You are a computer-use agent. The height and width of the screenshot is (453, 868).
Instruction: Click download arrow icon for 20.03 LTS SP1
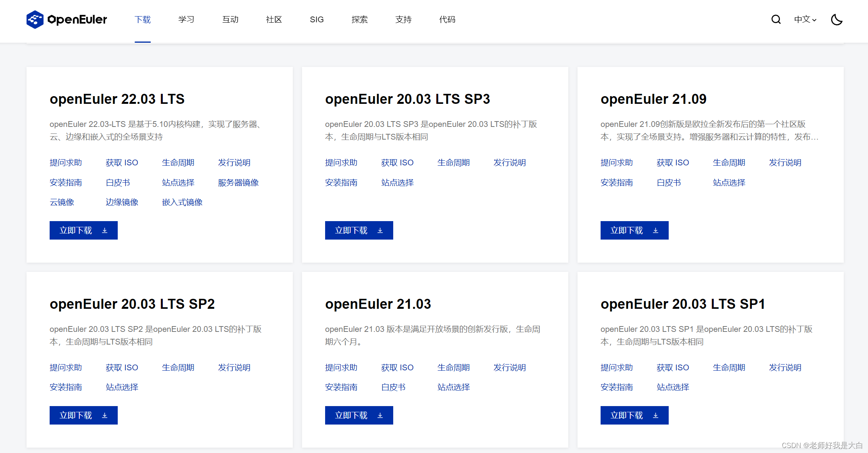656,415
